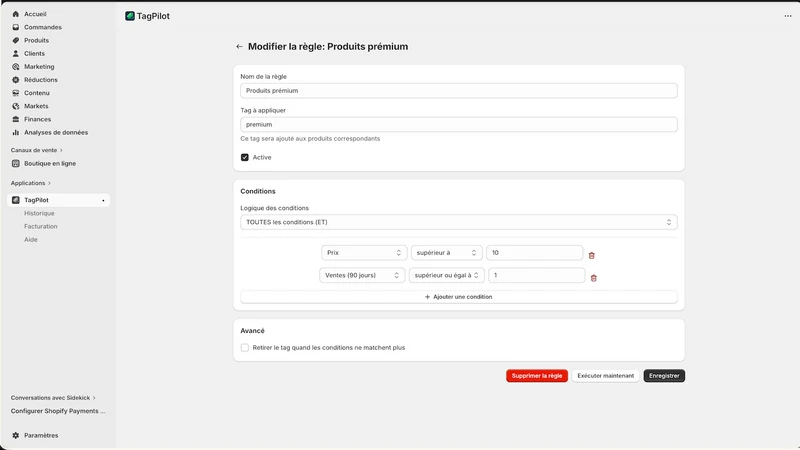Open the supérieur à operator dropdown
Image resolution: width=800 pixels, height=450 pixels.
click(x=446, y=253)
